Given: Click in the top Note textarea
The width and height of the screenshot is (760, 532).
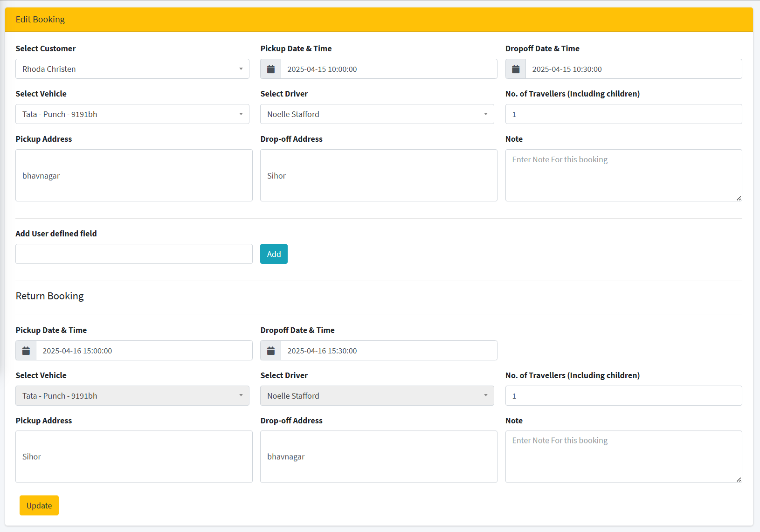Looking at the screenshot, I should (x=623, y=175).
